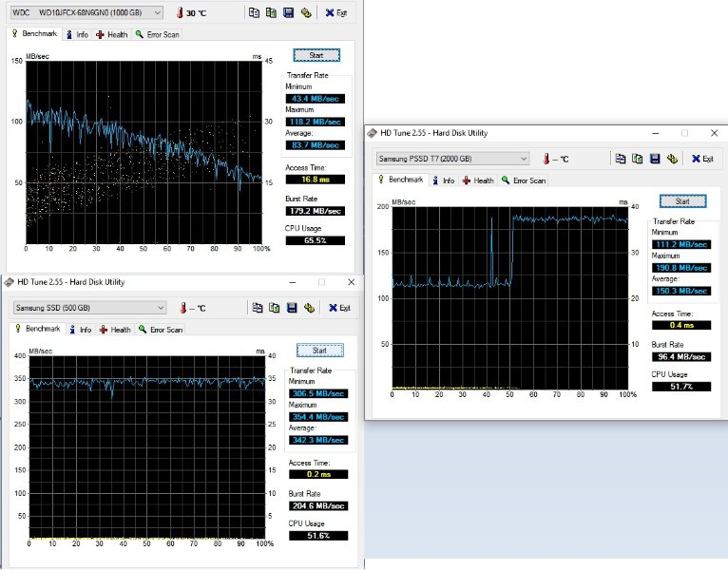Benchmark tab in Samsung SSD window
Viewport: 728px width, 570px height.
[x=38, y=329]
